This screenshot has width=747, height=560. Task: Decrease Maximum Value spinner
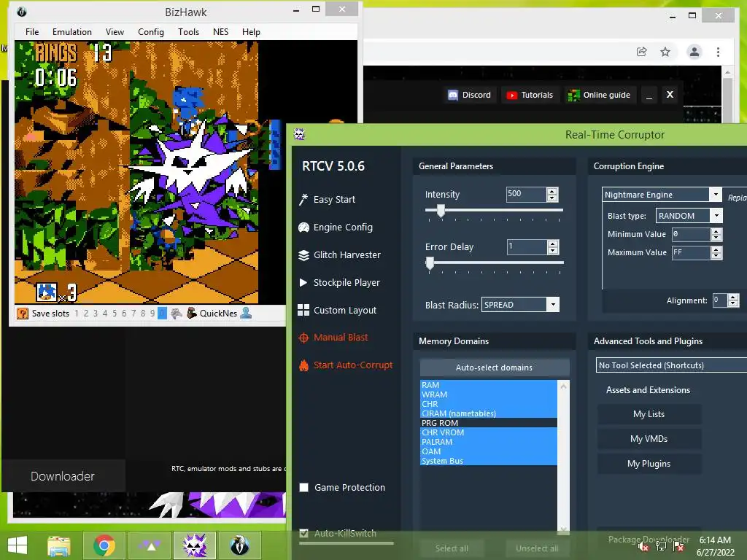[716, 256]
